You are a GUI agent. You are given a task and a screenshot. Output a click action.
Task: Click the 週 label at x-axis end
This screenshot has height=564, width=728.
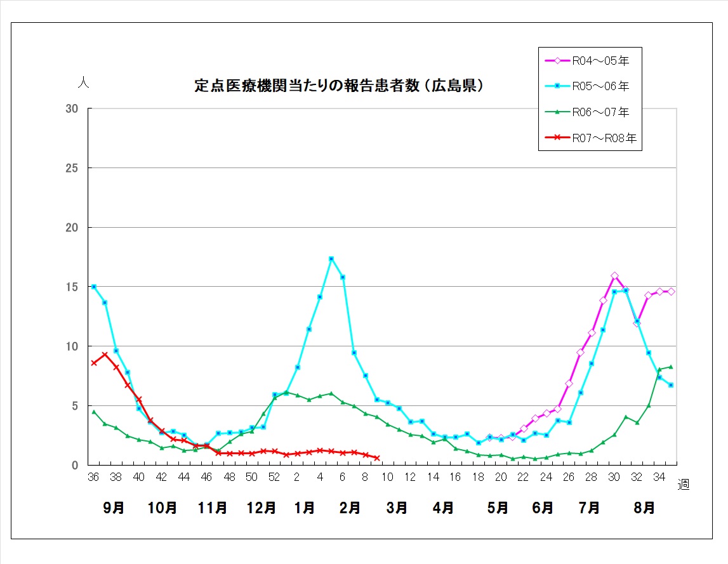[x=684, y=485]
